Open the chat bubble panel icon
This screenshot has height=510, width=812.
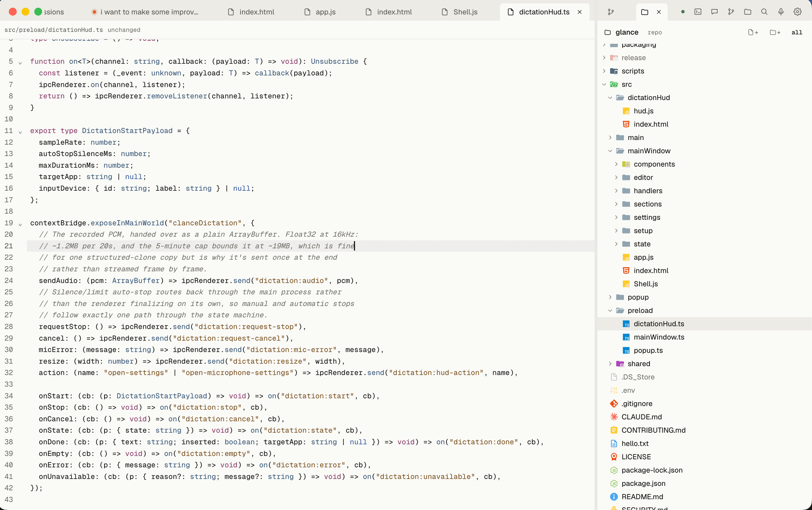[x=714, y=12]
